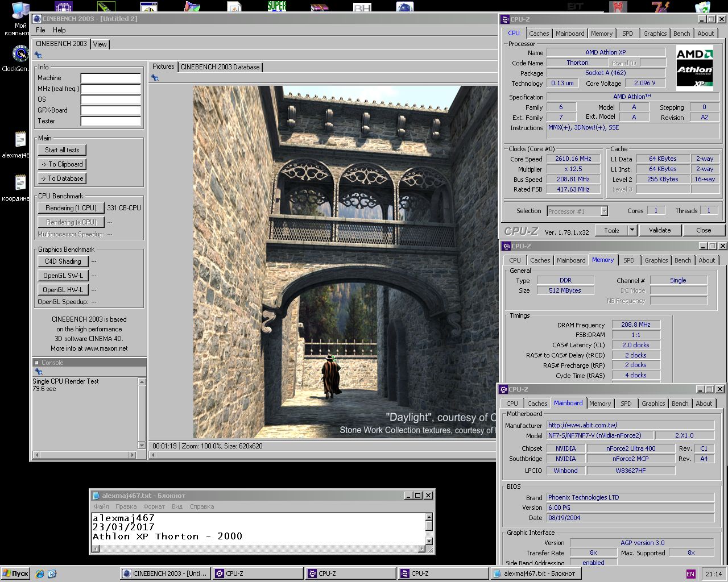The image size is (728, 582).
Task: Click the pin icon in the Console panel
Action: click(38, 372)
